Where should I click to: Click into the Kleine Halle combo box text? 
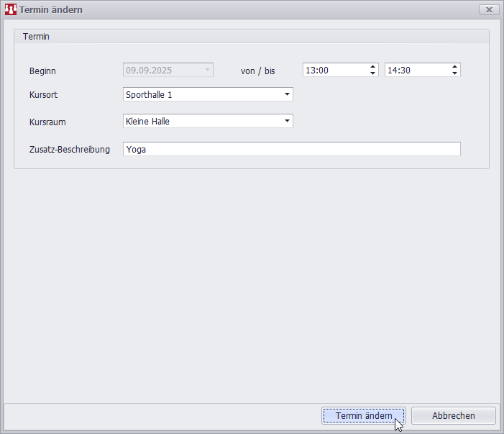pyautogui.click(x=201, y=121)
